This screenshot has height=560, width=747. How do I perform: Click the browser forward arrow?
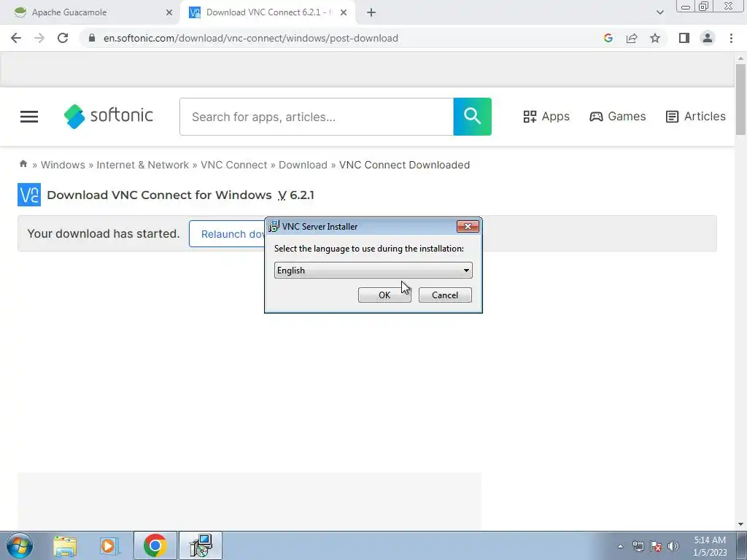pos(39,38)
